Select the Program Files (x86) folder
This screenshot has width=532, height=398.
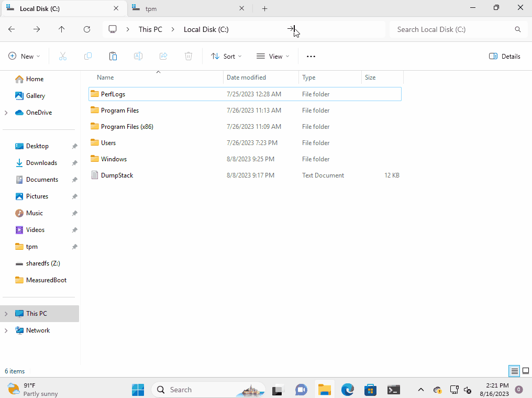point(245,127)
